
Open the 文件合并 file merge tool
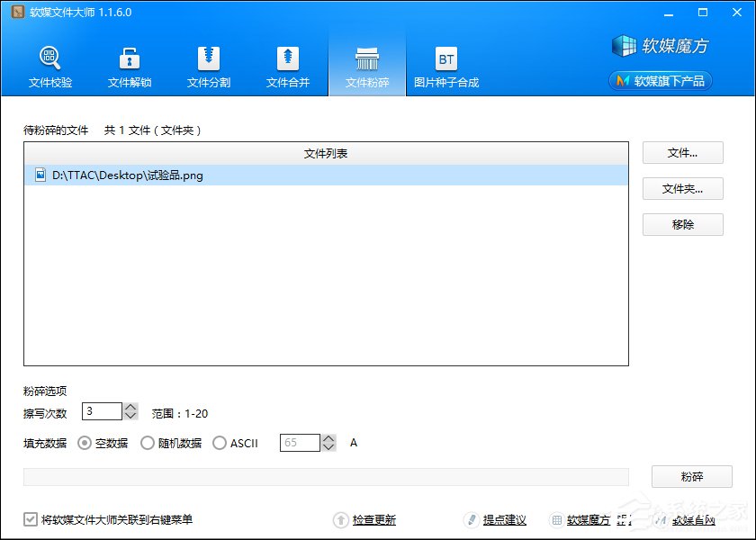click(x=288, y=67)
